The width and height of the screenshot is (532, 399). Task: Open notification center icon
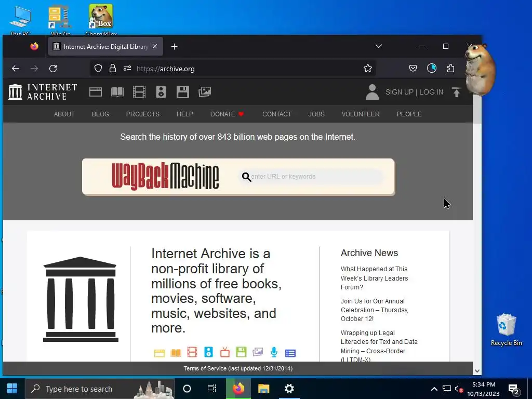514,389
